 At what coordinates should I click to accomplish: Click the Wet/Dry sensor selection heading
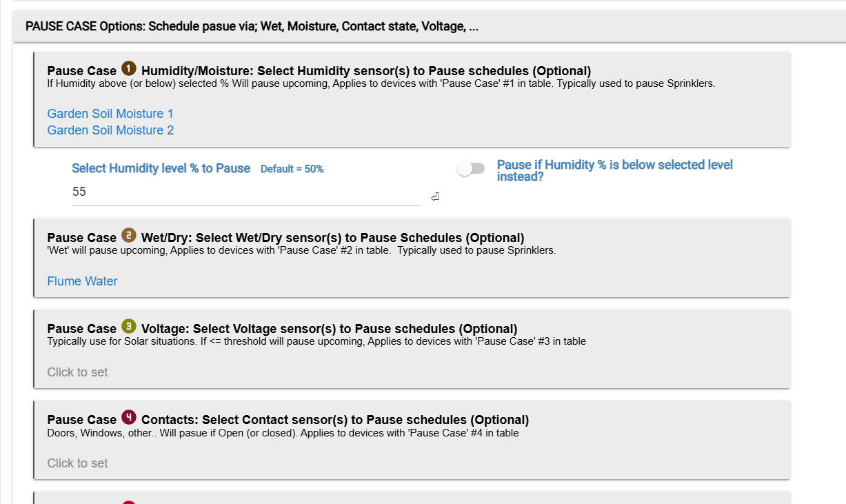tap(332, 238)
